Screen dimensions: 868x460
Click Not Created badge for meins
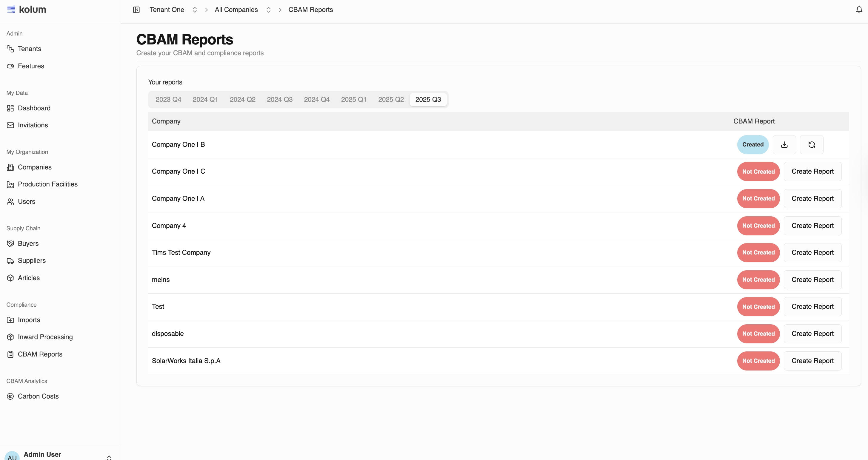click(x=758, y=280)
